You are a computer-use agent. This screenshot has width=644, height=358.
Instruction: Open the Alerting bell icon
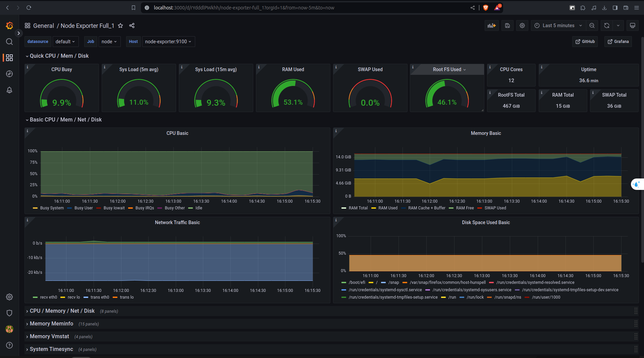click(x=9, y=90)
